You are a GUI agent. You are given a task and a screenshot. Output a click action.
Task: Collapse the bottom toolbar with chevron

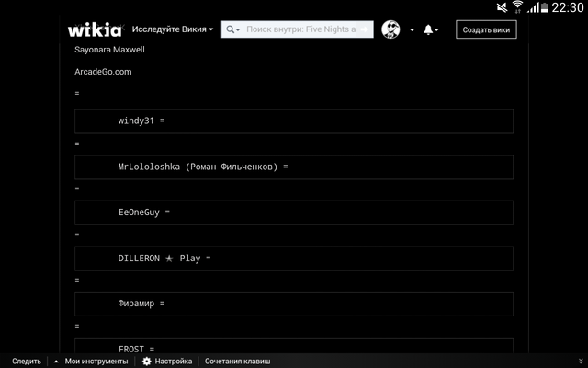pos(581,362)
